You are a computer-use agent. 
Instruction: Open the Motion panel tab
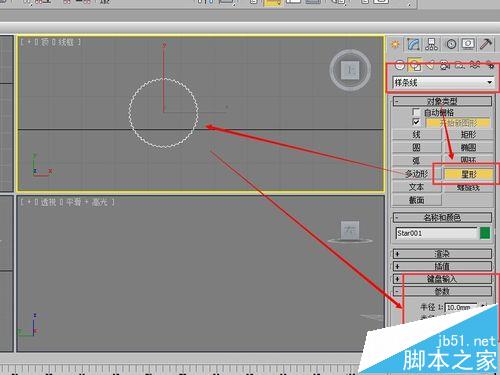pyautogui.click(x=451, y=44)
